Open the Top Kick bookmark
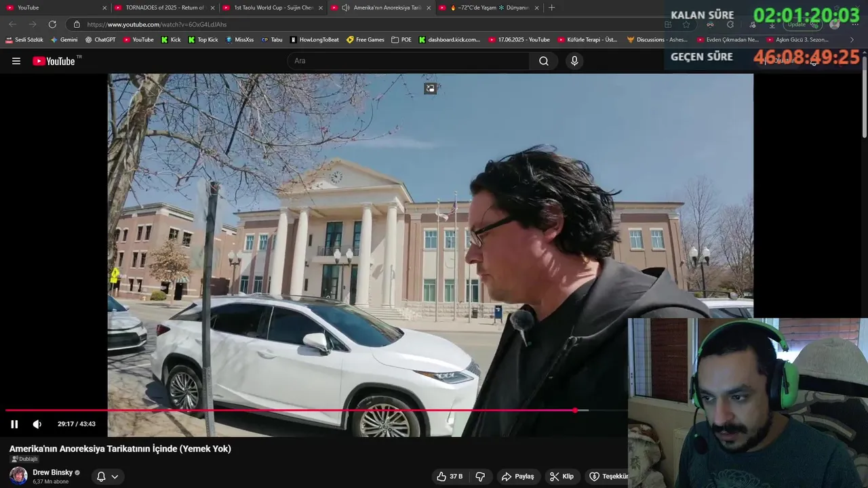The height and width of the screenshot is (488, 868). click(203, 39)
